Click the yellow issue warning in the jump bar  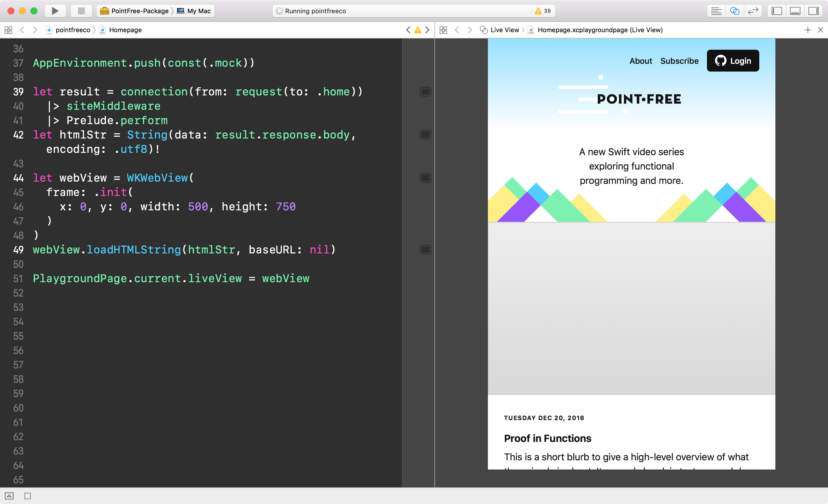point(418,30)
